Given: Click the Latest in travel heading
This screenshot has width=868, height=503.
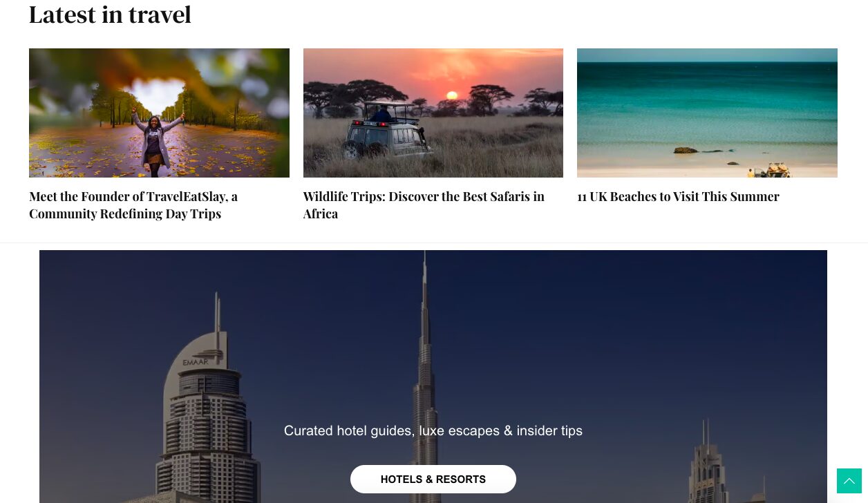Looking at the screenshot, I should 110,14.
